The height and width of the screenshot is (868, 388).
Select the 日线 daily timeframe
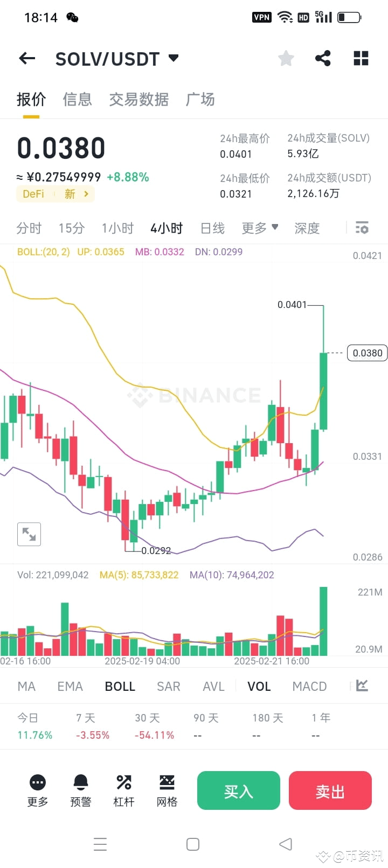[x=212, y=228]
